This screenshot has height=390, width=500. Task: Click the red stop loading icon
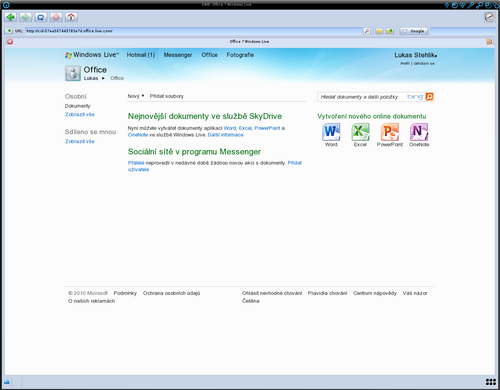click(56, 17)
